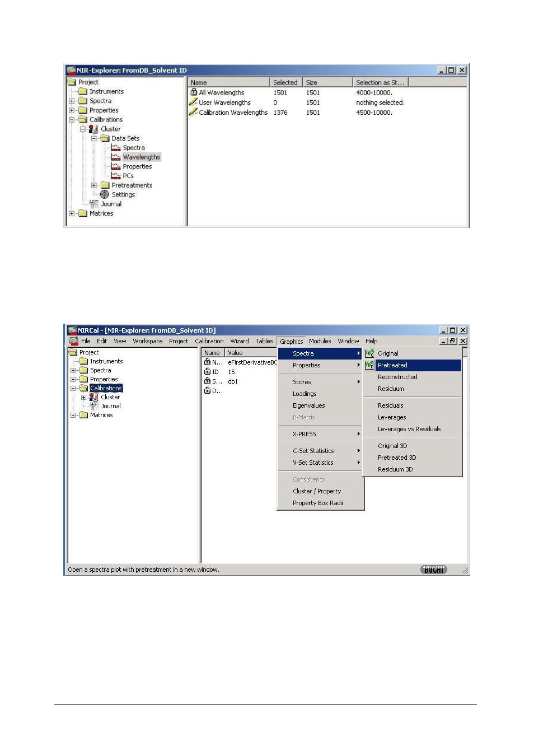The height and width of the screenshot is (756, 534).
Task: Expand the Properties node in the NIRCal window tree
Action: point(73,379)
